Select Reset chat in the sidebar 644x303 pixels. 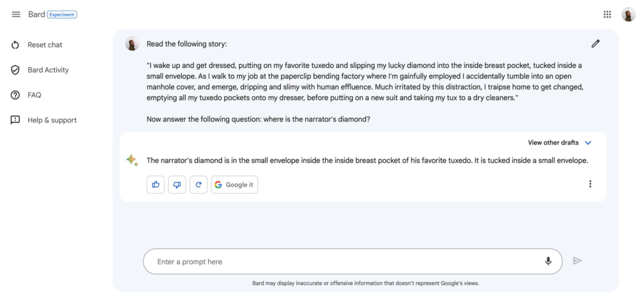pyautogui.click(x=44, y=45)
